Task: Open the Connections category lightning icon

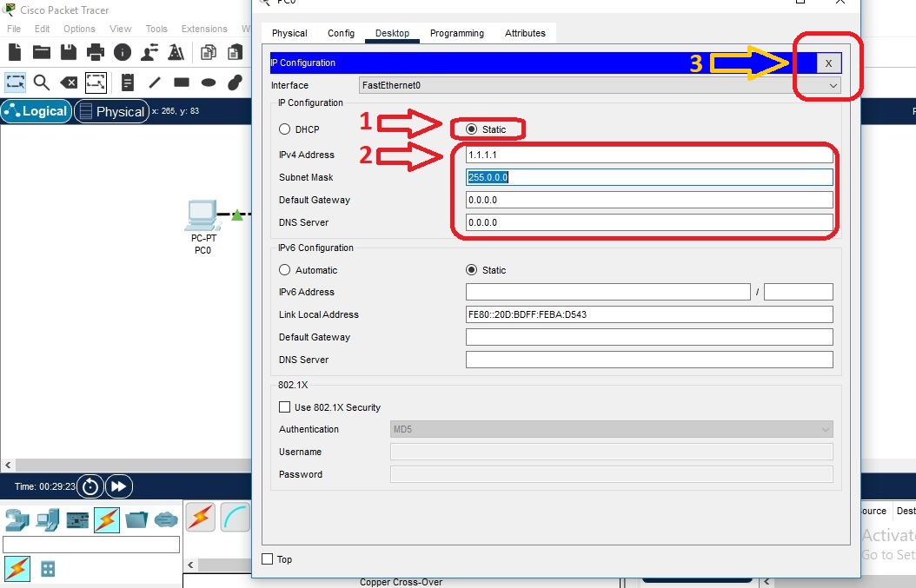Action: click(105, 519)
